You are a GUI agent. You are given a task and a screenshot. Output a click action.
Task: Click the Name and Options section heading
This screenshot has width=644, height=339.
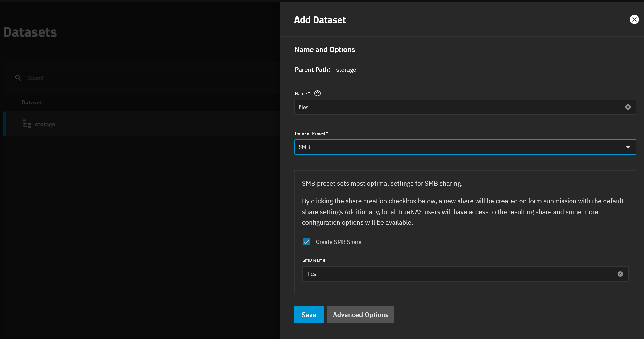[325, 49]
